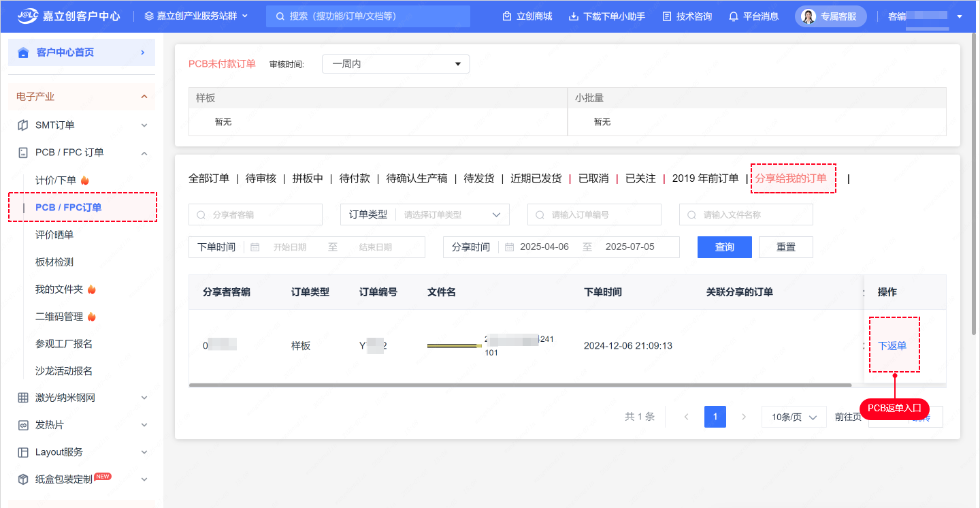Click the home icon beside 客户中心首页
Screen dimensions: 980x508
(24, 52)
